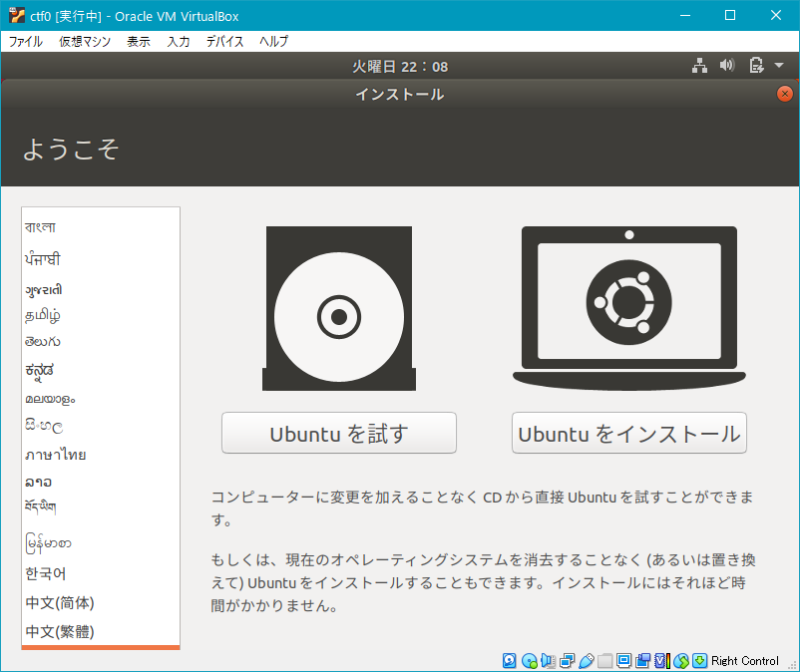Viewport: 800px width, 672px height.
Task: Click the Ubuntu power indicator icon
Action: point(756,65)
